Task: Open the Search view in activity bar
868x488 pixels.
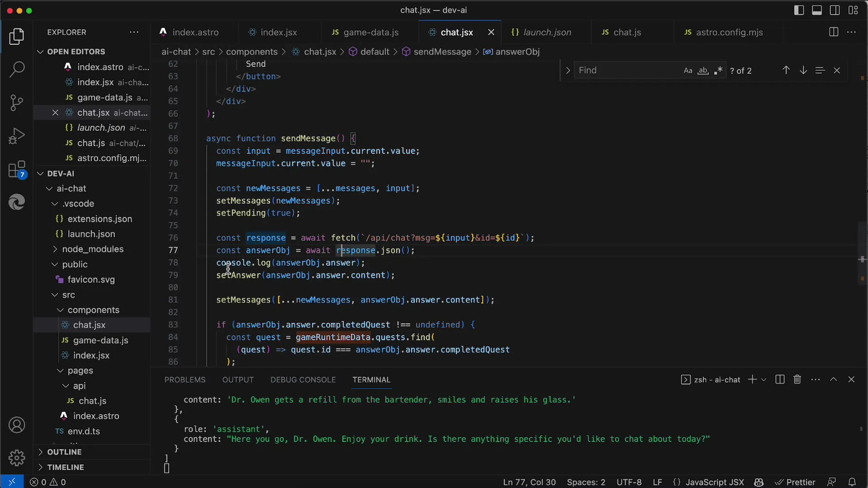Action: (x=17, y=69)
